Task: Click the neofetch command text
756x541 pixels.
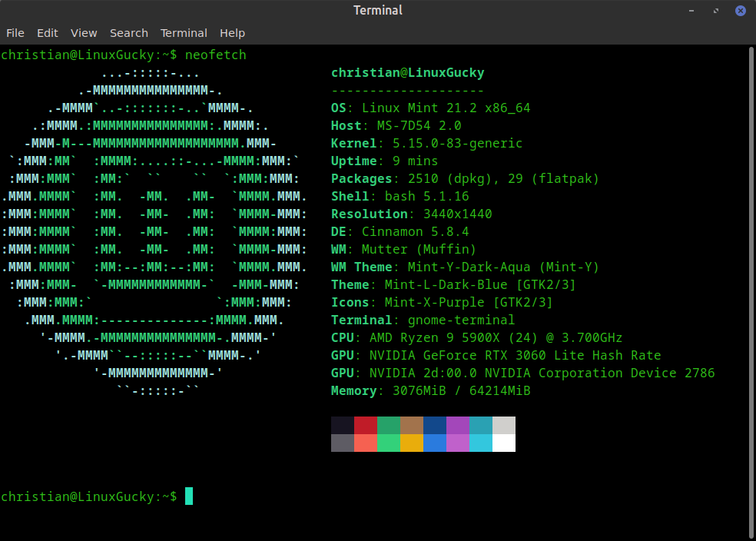Action: point(216,55)
